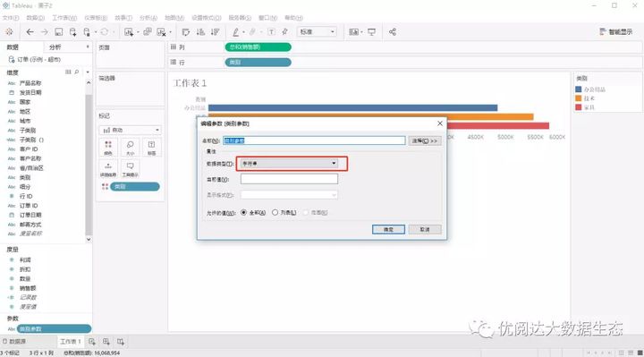Click the 颜色 color marks card
The width and height of the screenshot is (644, 357).
[108, 148]
